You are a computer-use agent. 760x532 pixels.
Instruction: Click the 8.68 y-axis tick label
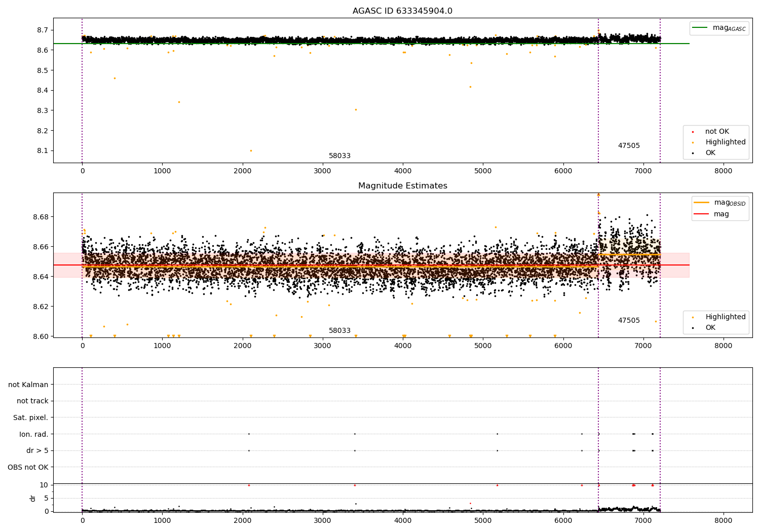(41, 217)
